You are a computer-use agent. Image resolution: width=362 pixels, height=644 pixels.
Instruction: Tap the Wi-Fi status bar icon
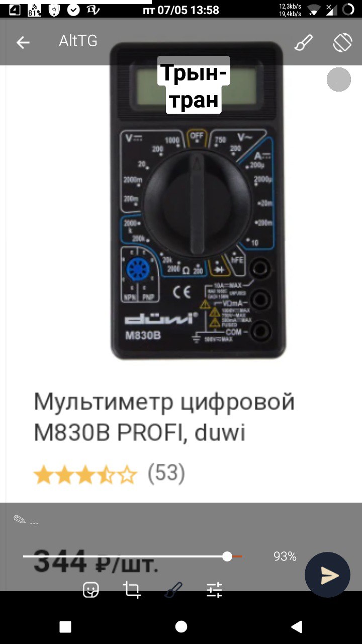[314, 9]
